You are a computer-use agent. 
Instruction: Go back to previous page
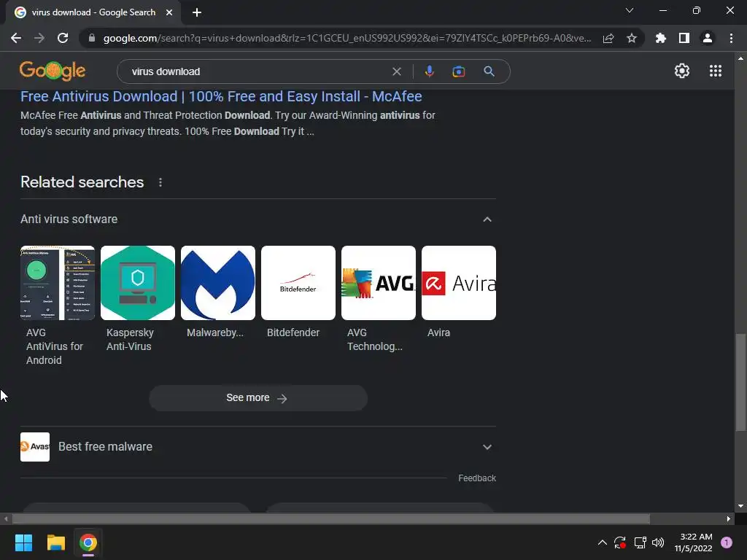click(x=16, y=38)
